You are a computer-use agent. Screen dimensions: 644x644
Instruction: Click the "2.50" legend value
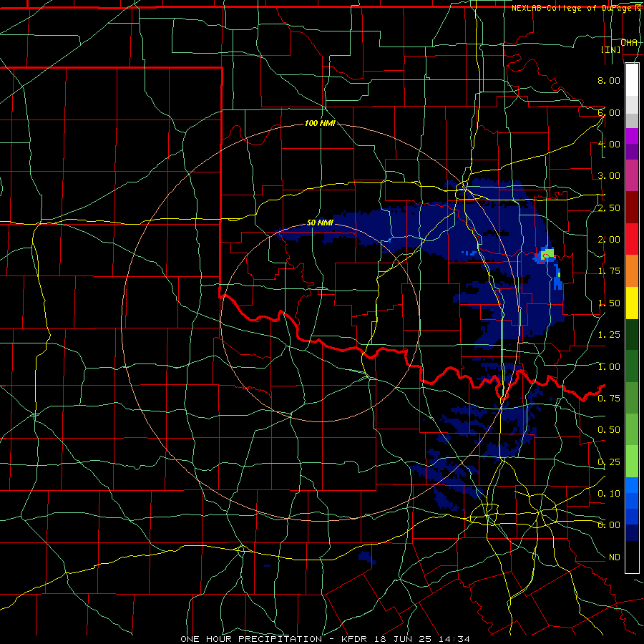tap(609, 208)
